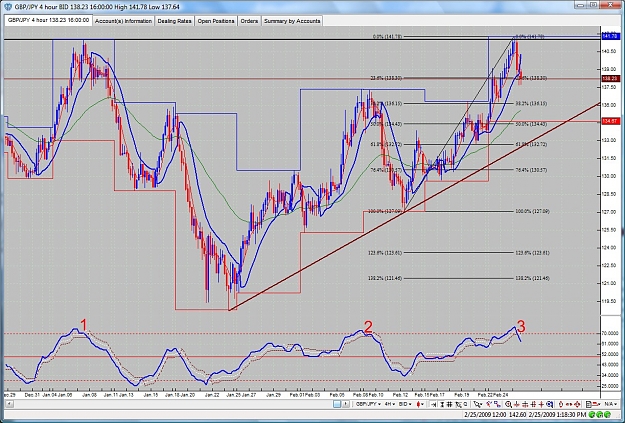Screen dimensions: 625x423
Task: Switch to GBP/JPY 4 hour chart tab
Action: [x=48, y=20]
